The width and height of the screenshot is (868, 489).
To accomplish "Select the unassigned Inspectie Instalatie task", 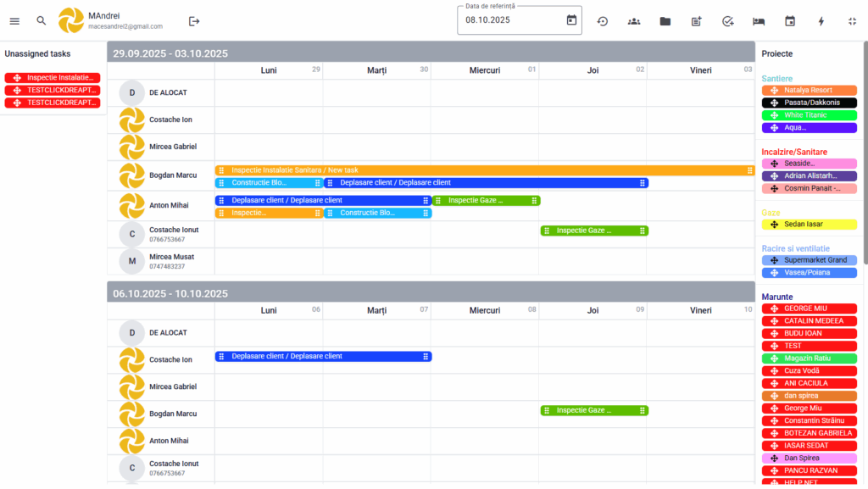I will (x=53, y=78).
